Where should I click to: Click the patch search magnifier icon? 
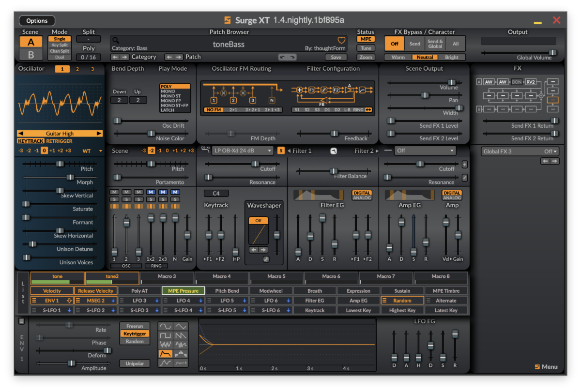[x=115, y=41]
